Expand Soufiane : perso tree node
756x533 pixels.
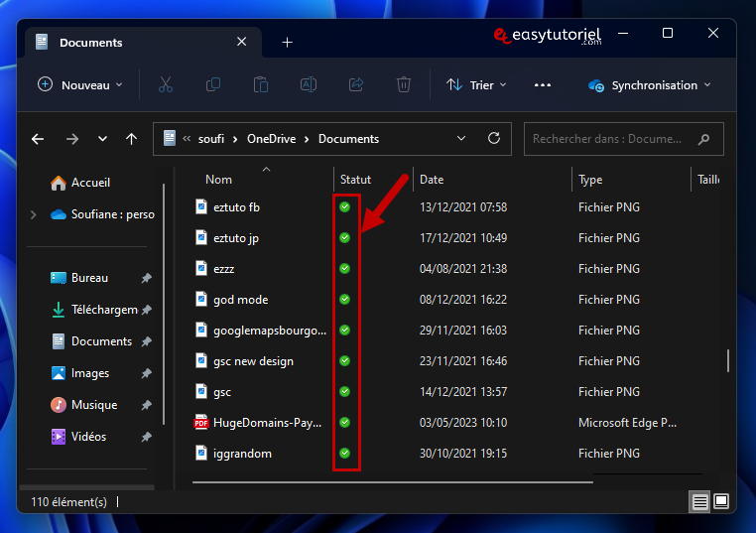point(34,214)
